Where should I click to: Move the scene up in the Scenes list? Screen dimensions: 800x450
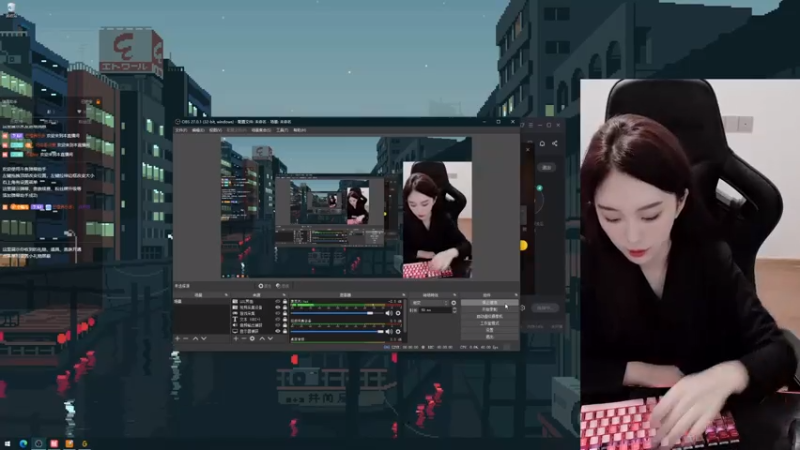coord(195,339)
